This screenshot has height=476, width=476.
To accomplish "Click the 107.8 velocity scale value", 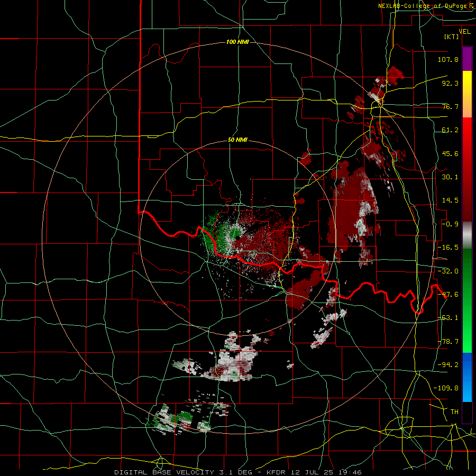I will (x=448, y=59).
